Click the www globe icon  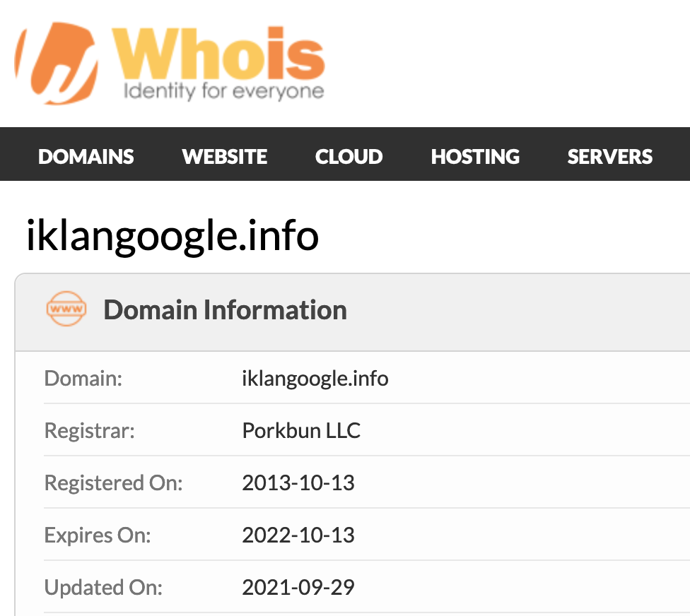coord(66,310)
